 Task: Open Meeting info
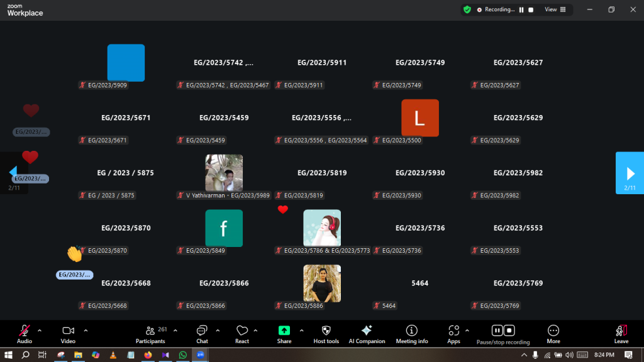411,331
